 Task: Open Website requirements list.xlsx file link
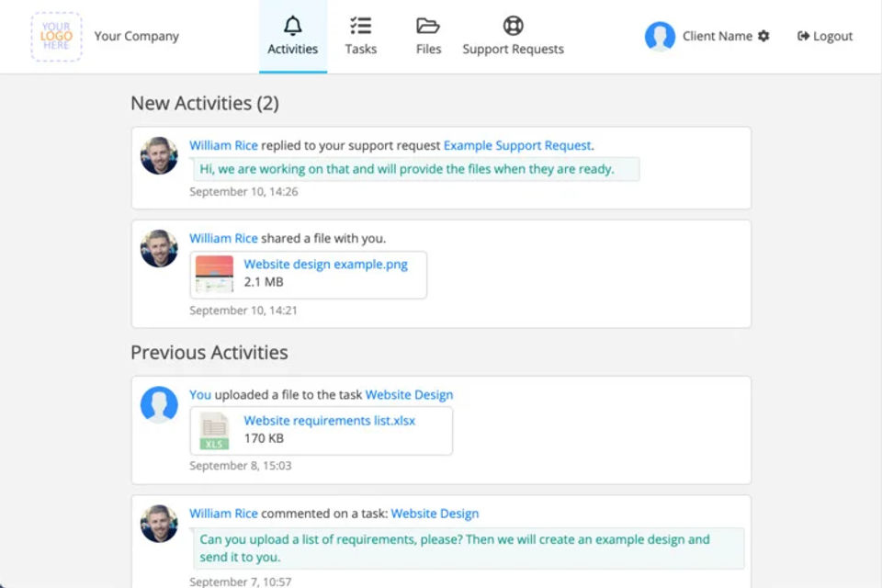pyautogui.click(x=329, y=421)
